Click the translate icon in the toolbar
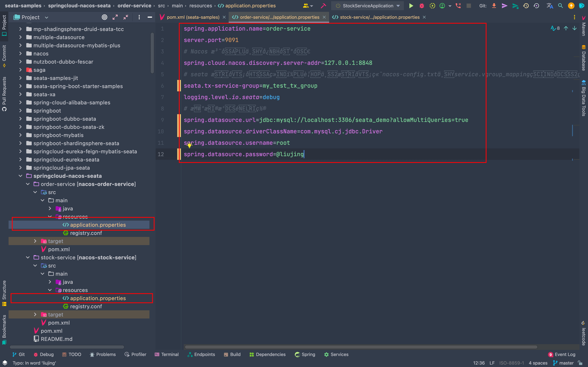The width and height of the screenshot is (588, 367). 550,6
